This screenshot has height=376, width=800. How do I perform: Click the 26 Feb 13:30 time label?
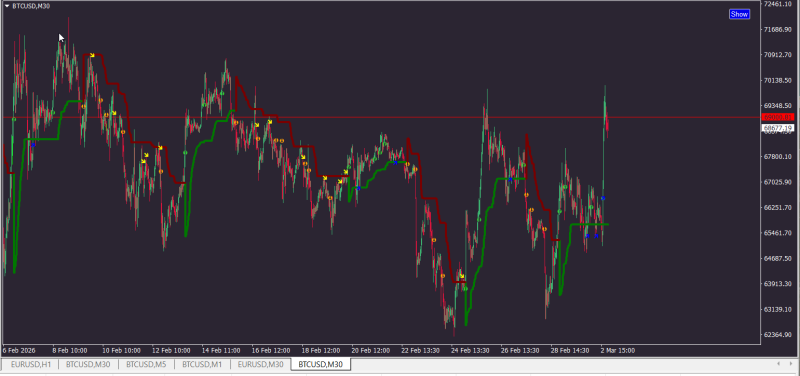[520, 350]
